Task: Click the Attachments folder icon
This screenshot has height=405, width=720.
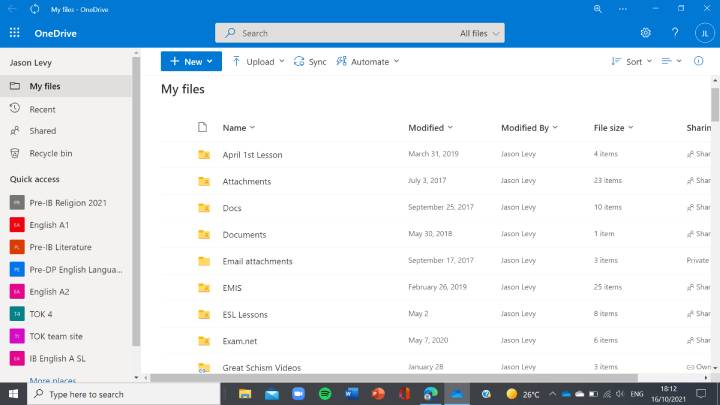Action: [204, 181]
